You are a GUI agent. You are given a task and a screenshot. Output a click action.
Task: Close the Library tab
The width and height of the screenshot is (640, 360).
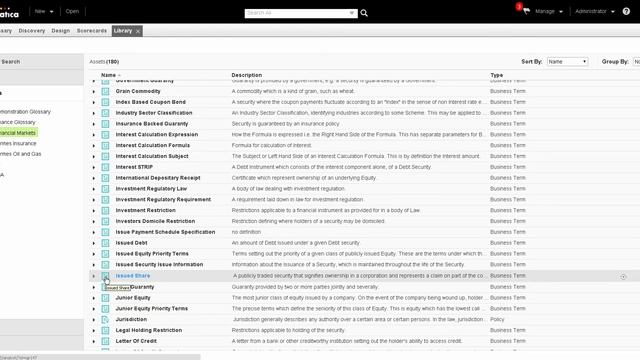[138, 31]
